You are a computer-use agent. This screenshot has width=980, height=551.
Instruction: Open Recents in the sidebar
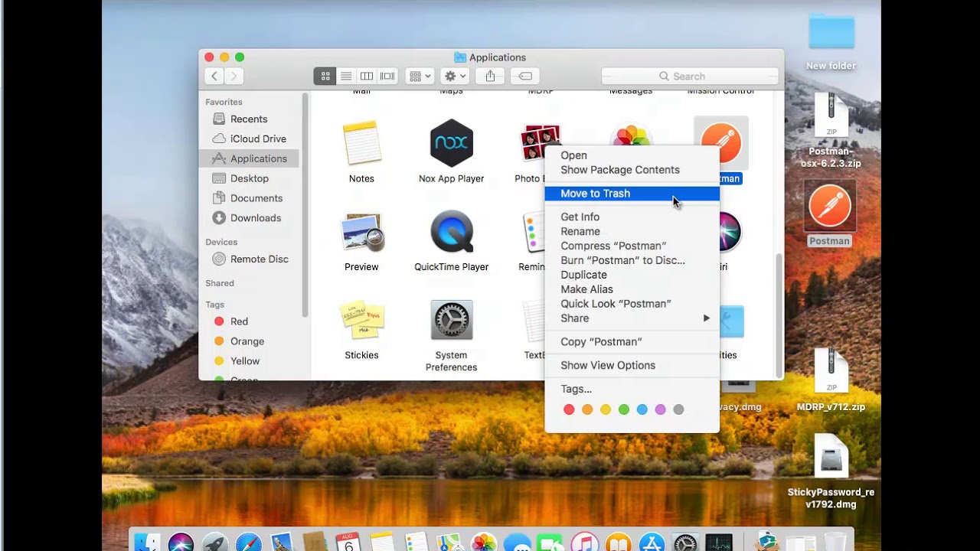248,119
